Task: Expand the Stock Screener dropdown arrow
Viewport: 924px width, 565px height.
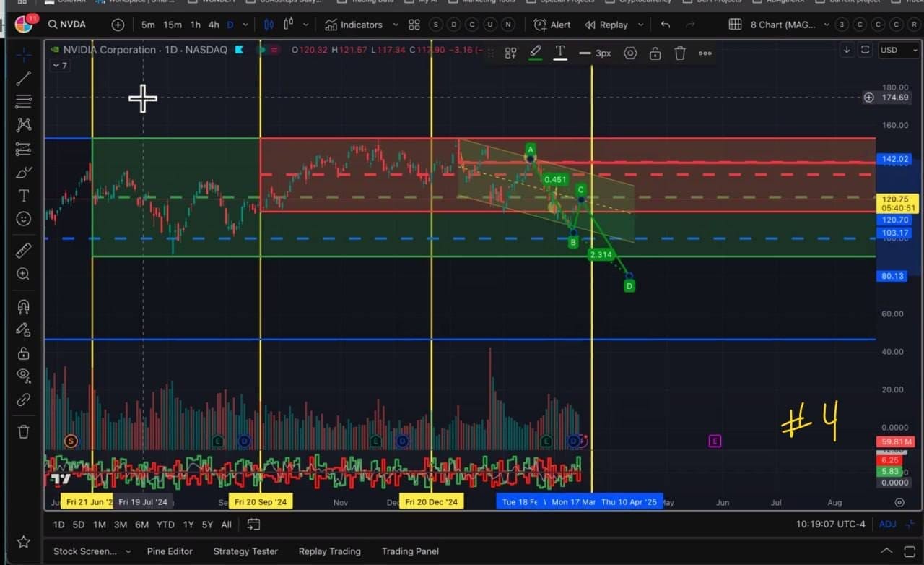Action: [x=128, y=551]
